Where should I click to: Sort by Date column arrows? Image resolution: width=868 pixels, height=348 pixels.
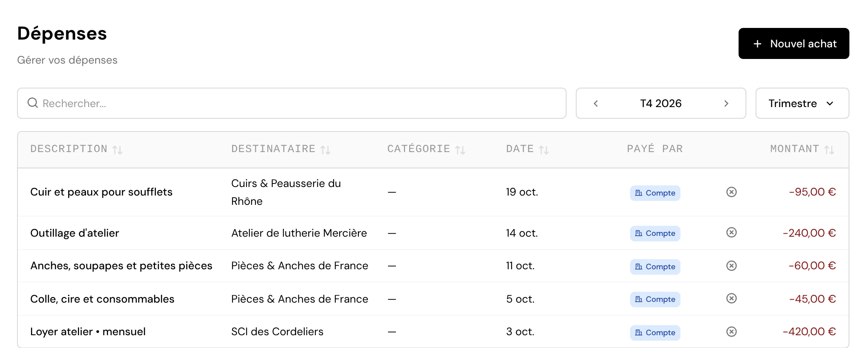(x=544, y=150)
